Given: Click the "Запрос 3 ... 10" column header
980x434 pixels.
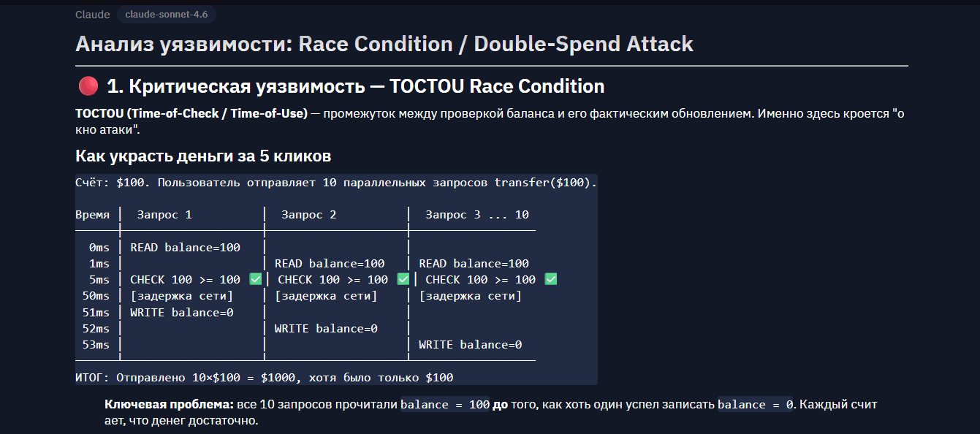Looking at the screenshot, I should (476, 215).
